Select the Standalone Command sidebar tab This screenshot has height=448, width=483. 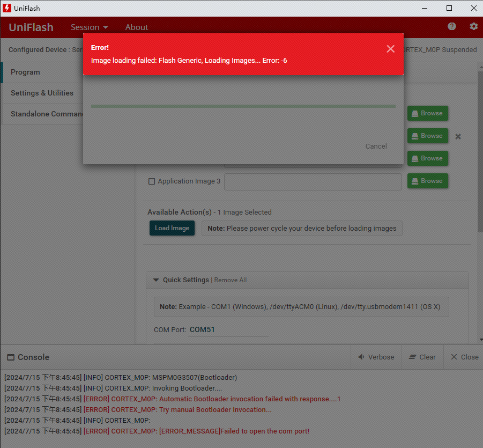[x=42, y=114]
